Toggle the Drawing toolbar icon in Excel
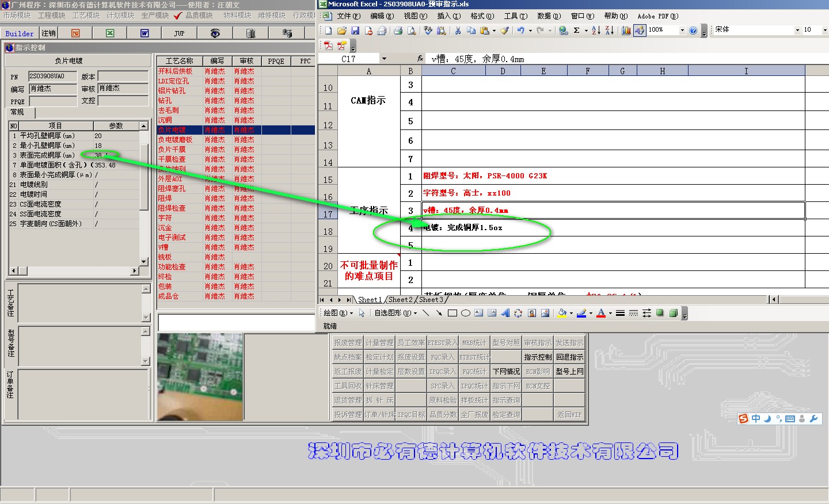 [640, 30]
